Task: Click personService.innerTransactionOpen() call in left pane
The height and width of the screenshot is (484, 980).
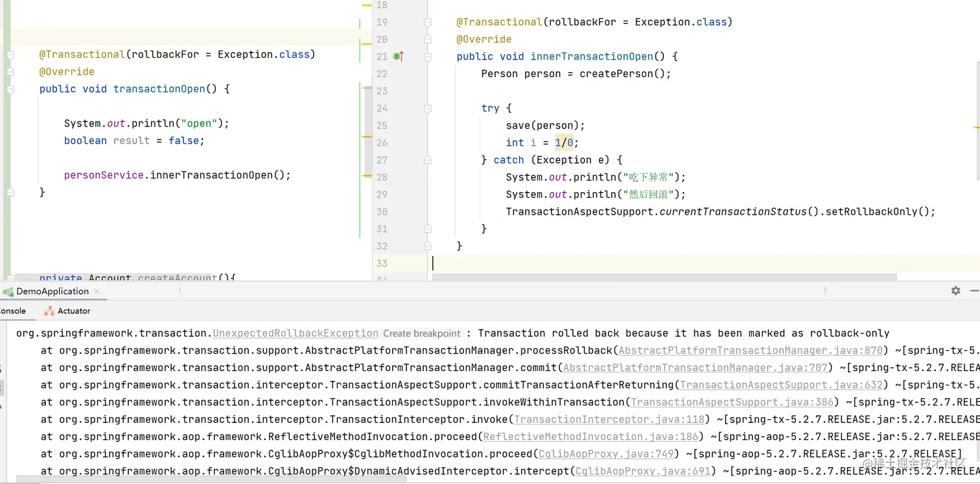Action: pos(177,175)
